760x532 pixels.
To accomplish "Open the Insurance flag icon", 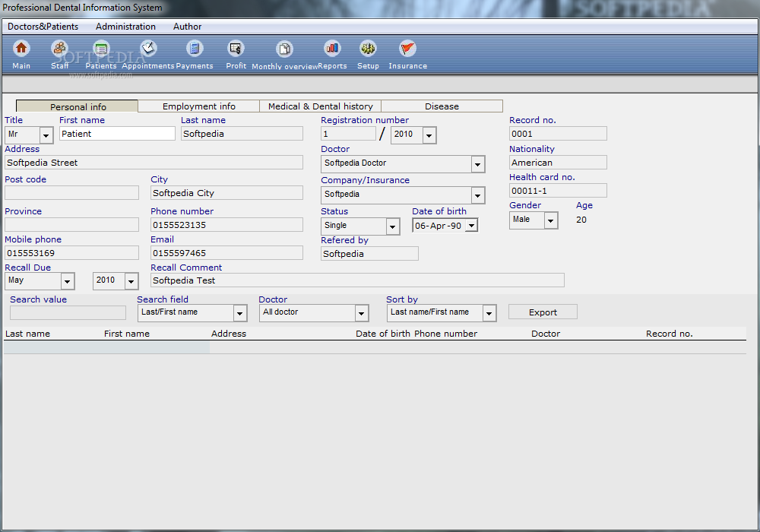I will 407,49.
